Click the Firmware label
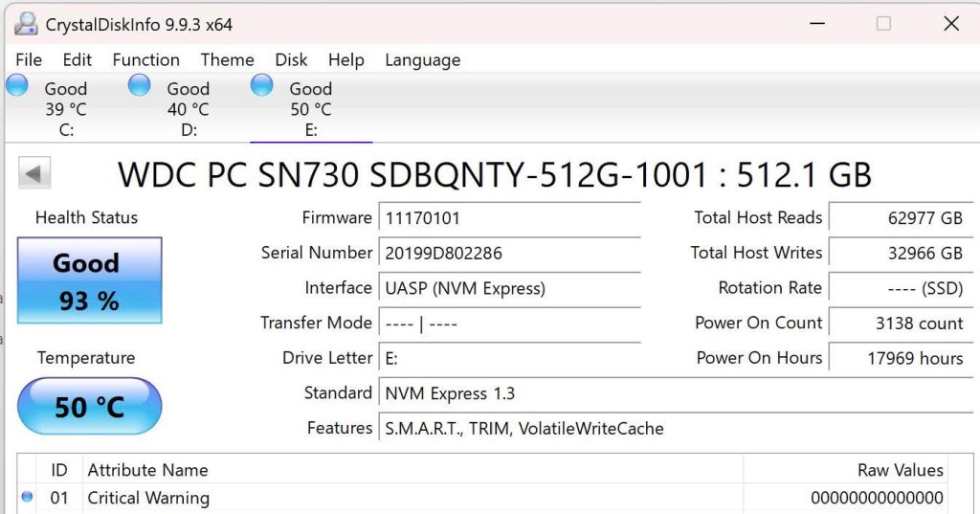 pyautogui.click(x=337, y=217)
